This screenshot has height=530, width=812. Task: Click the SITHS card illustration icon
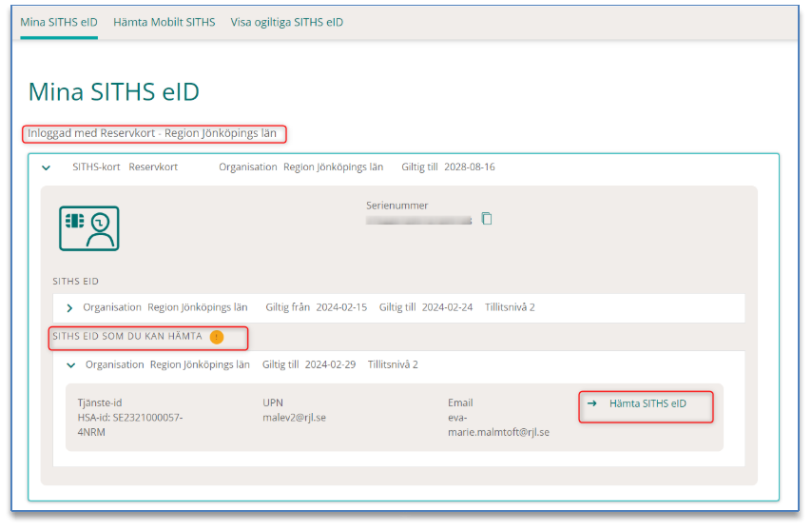pos(89,228)
